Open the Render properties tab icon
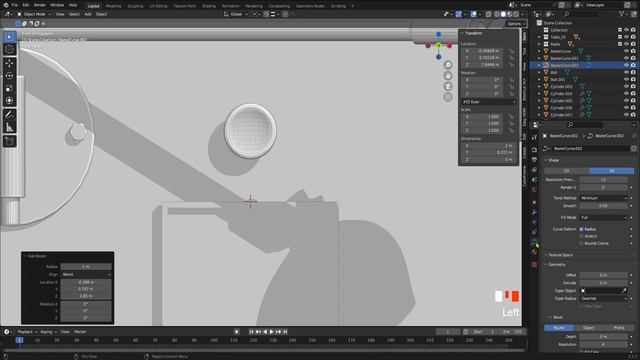Viewport: 640px width, 360px height. [534, 150]
